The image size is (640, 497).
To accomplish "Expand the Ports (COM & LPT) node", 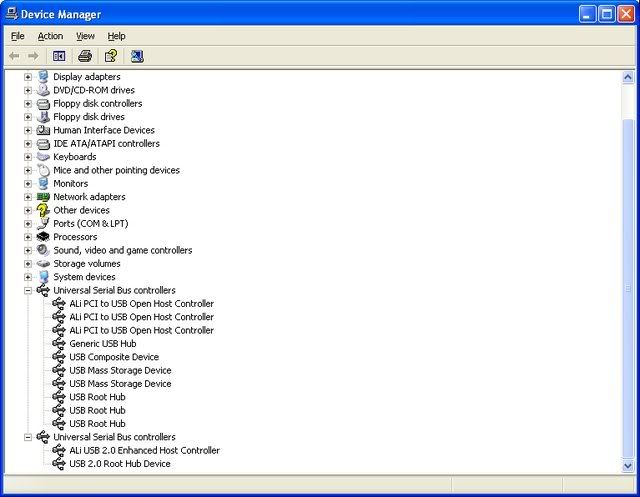I will pyautogui.click(x=28, y=224).
